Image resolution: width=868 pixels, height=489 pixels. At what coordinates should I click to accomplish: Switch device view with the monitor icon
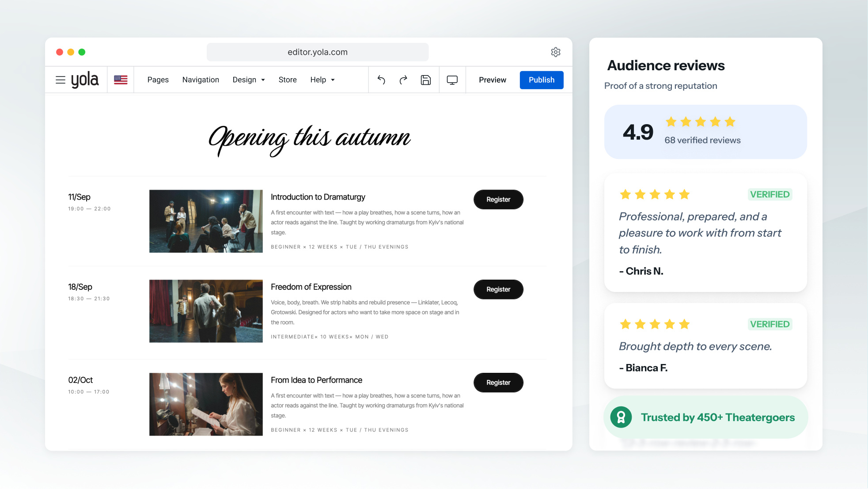pos(452,80)
